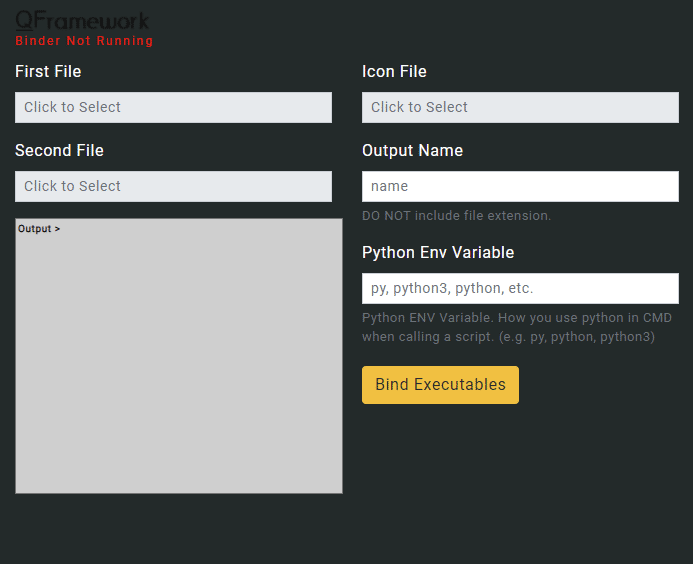Click the Second File label
The image size is (693, 564).
coord(59,150)
